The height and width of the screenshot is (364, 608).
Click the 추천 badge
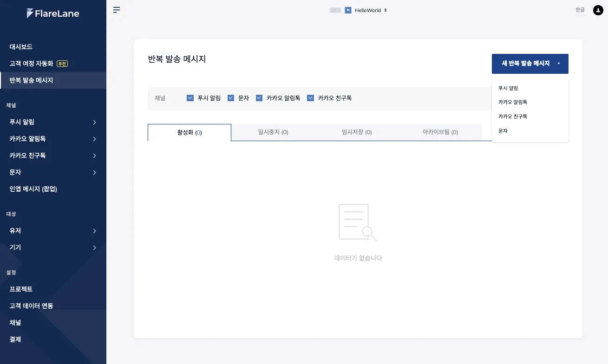pos(62,64)
